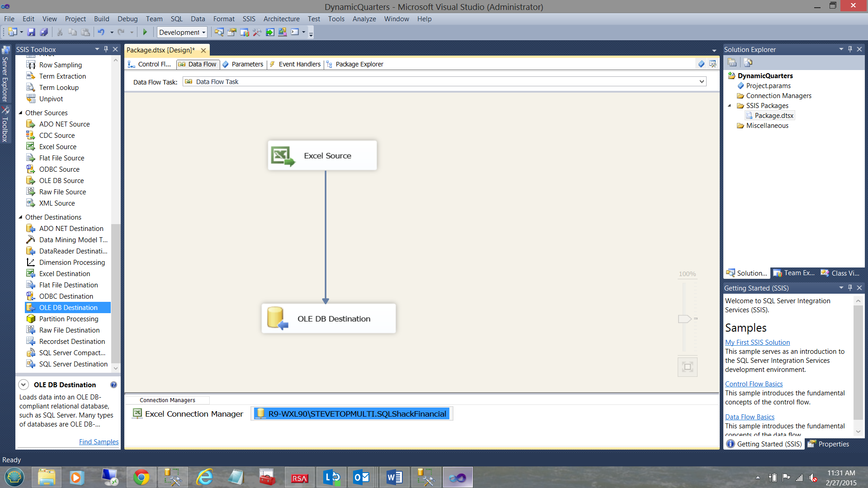Viewport: 868px width, 488px height.
Task: Toggle auto-hide pin on SSIS Toolbox
Action: coord(106,49)
